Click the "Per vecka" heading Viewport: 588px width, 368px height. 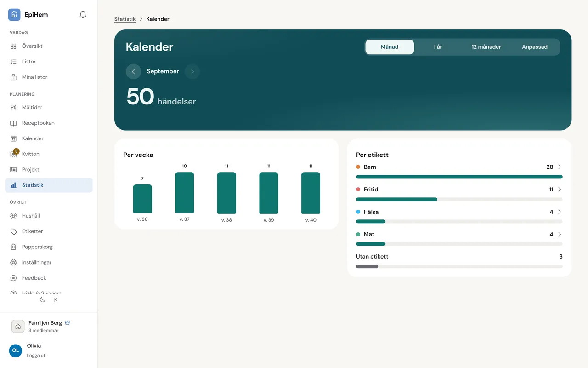[x=138, y=155]
